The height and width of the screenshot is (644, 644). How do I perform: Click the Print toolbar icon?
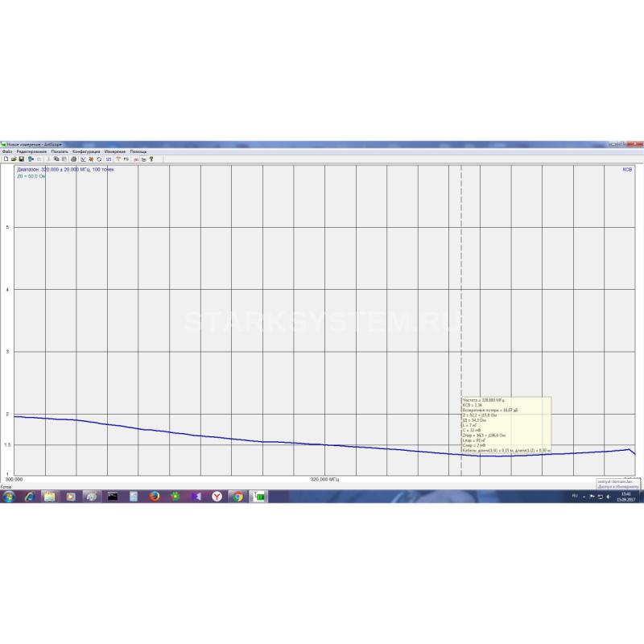pos(74,159)
